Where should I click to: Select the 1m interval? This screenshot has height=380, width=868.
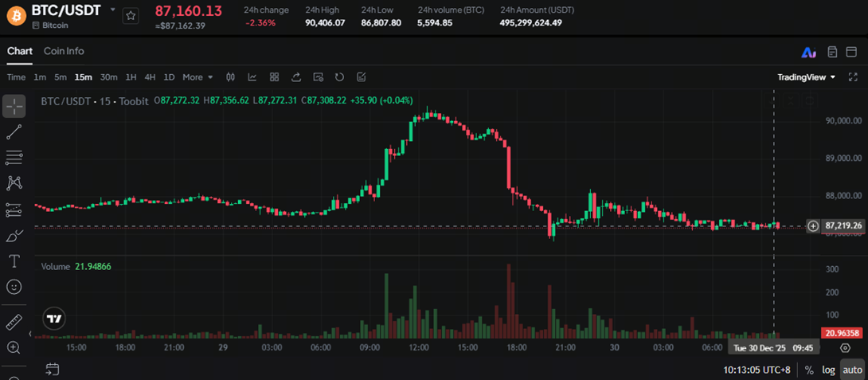[x=40, y=77]
